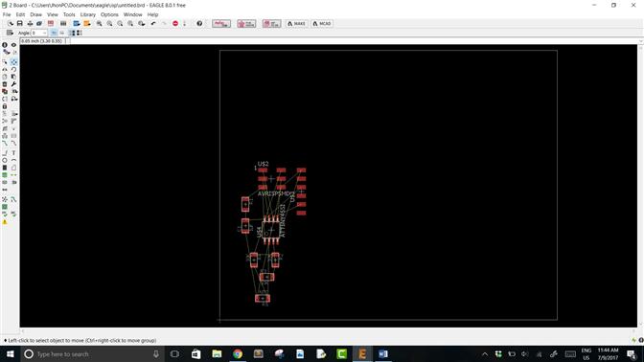Image resolution: width=644 pixels, height=362 pixels.
Task: Click the taskbar search box
Action: (92, 353)
